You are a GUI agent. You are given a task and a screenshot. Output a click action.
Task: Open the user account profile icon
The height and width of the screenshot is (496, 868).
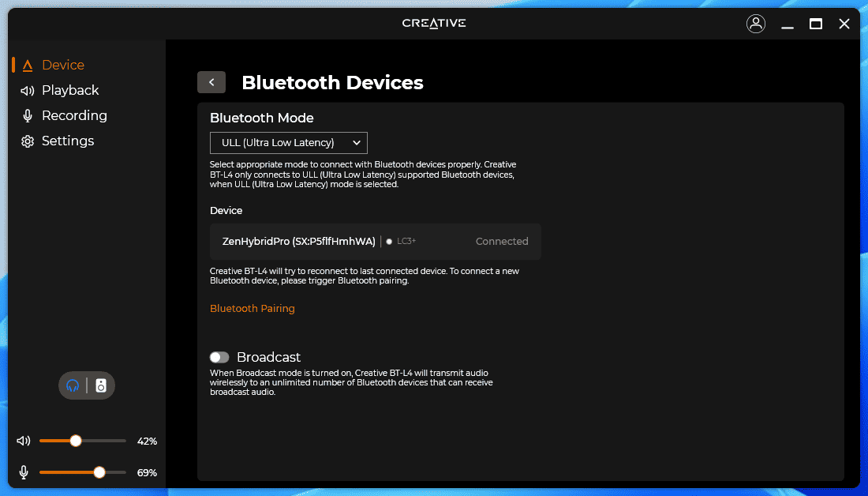[756, 24]
